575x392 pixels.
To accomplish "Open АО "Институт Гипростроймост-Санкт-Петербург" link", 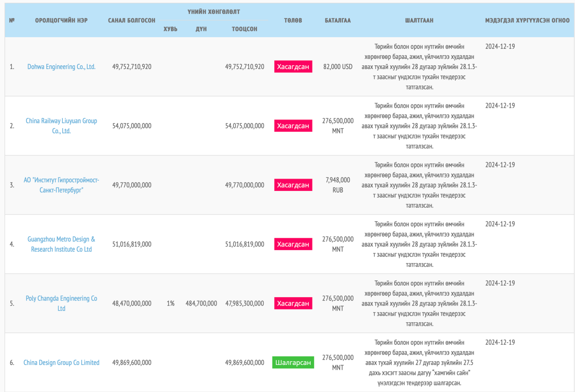I will click(x=61, y=185).
